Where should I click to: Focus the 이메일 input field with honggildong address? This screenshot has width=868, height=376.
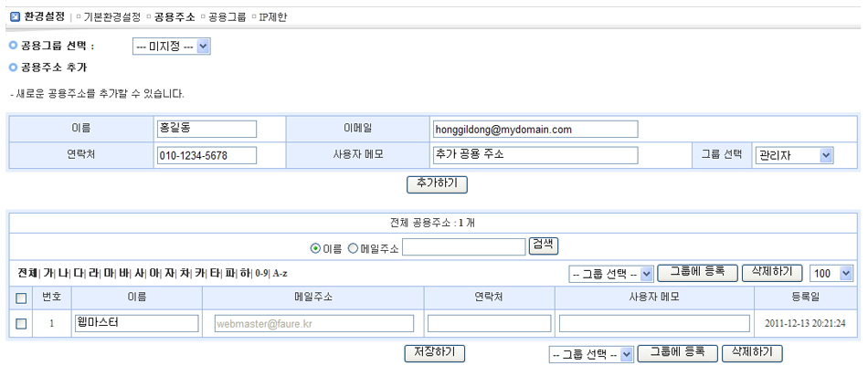tap(535, 130)
